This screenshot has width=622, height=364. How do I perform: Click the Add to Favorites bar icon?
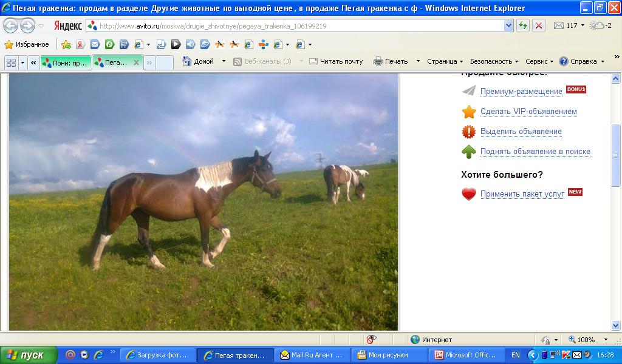coord(66,44)
